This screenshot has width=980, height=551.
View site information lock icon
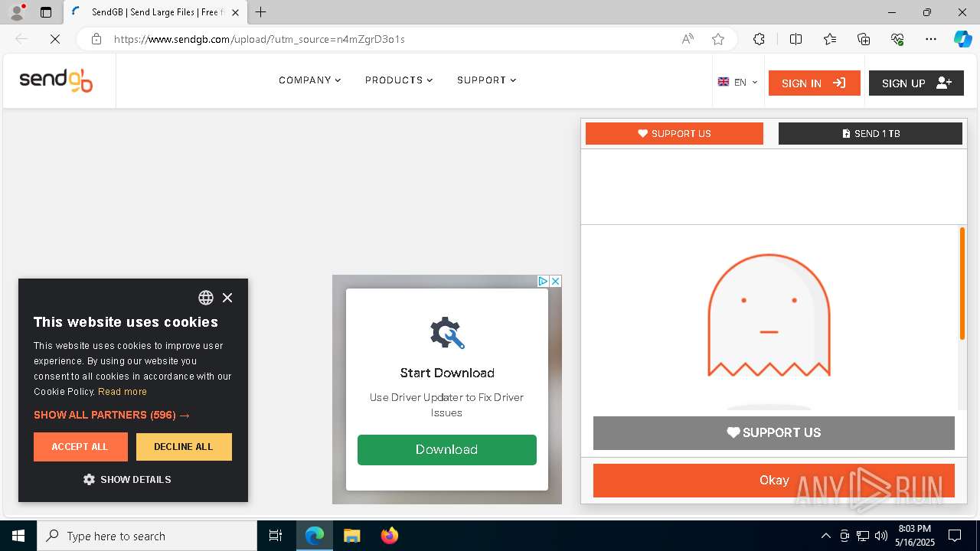click(x=96, y=39)
